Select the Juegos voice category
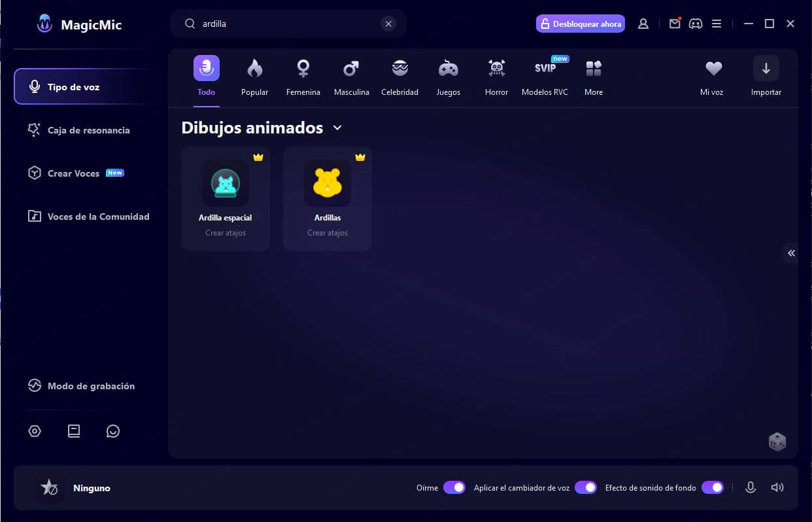812x522 pixels. click(448, 75)
